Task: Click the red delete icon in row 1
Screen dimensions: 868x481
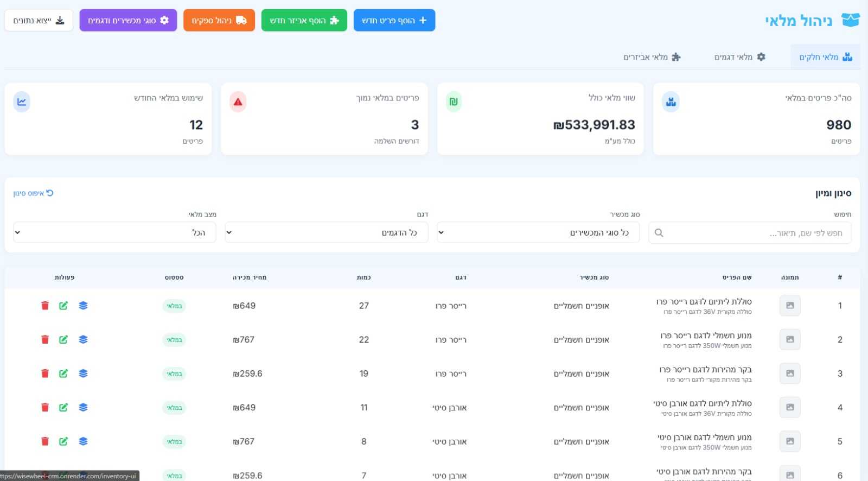Action: click(x=45, y=306)
